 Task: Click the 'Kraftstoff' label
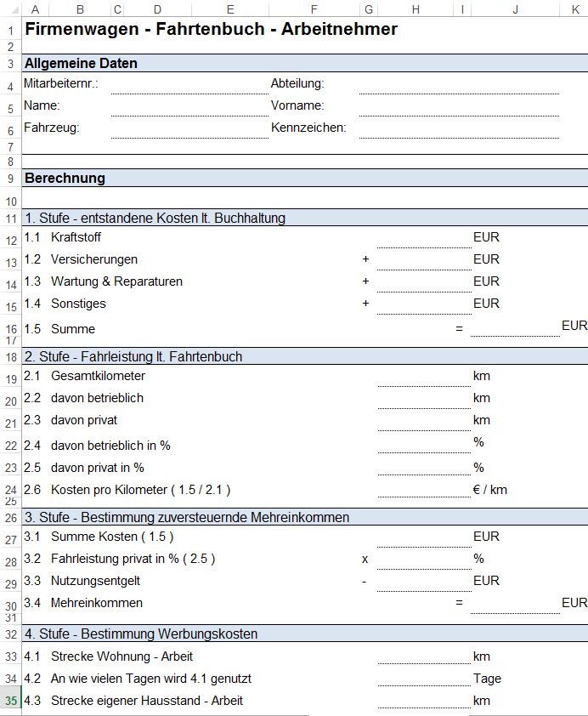[76, 237]
